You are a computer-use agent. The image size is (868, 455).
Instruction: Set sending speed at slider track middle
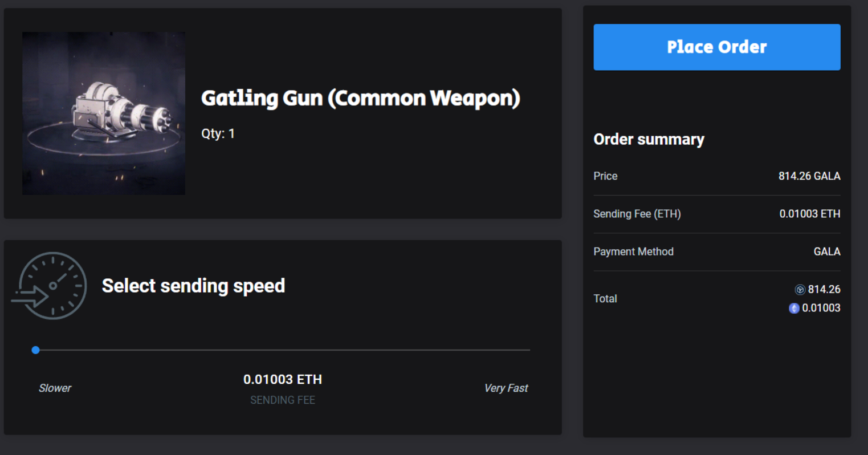click(283, 350)
